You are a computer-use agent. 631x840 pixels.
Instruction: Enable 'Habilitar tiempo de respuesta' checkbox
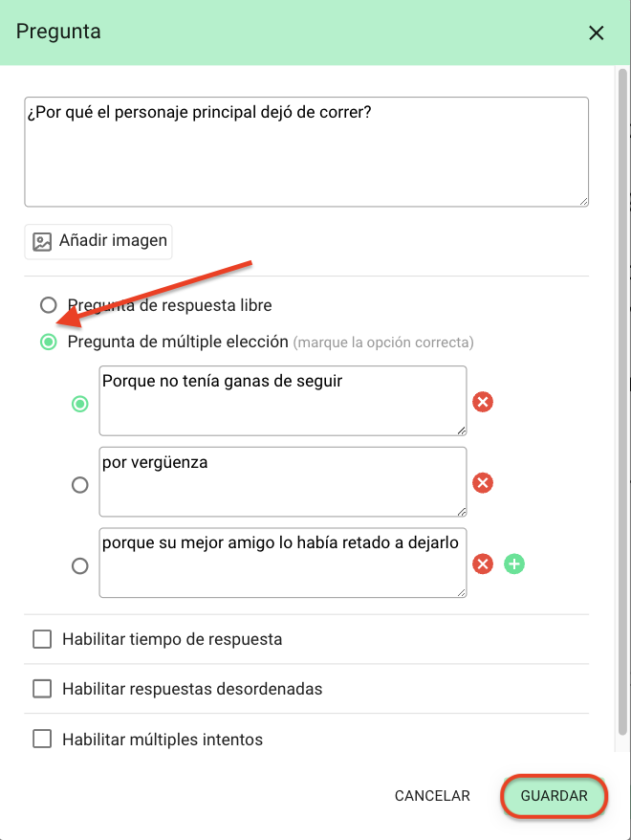click(x=42, y=639)
